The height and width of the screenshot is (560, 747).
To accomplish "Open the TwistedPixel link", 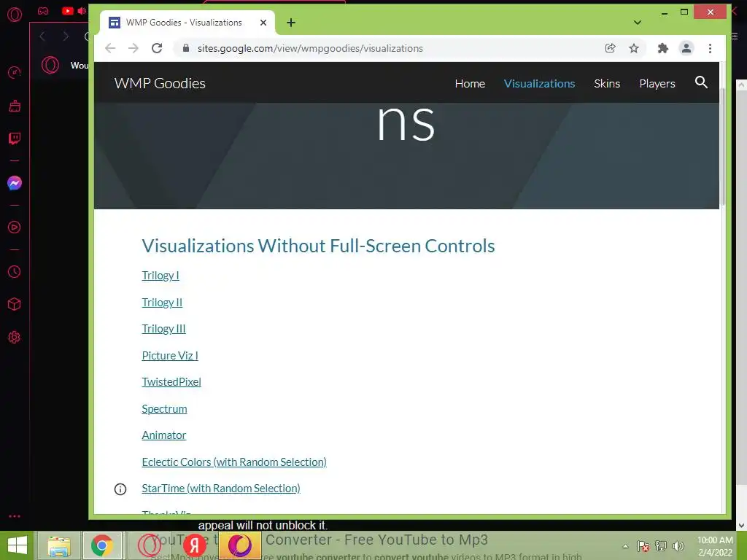I will coord(171,382).
